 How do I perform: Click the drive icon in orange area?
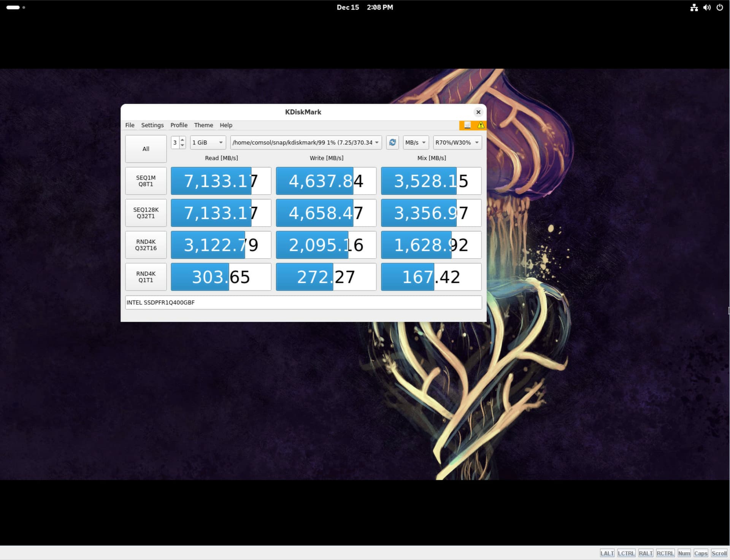pyautogui.click(x=467, y=125)
